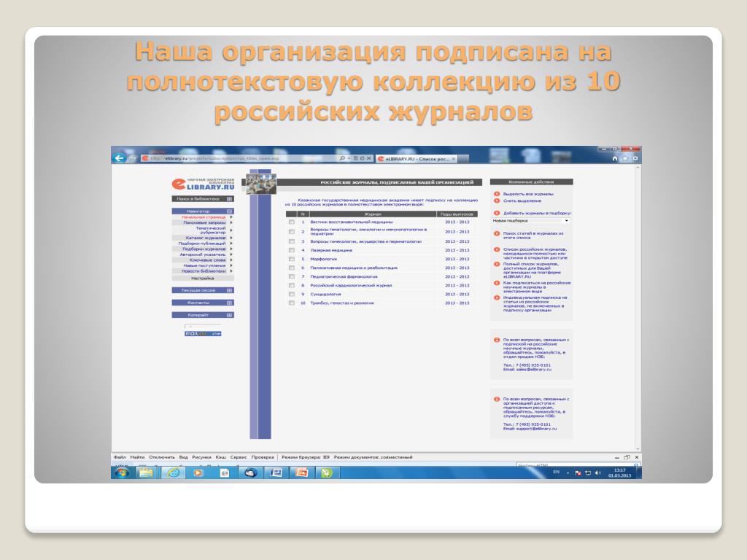Image resolution: width=747 pixels, height=560 pixels.
Task: Click the mail.ru counter badge
Action: [x=203, y=334]
